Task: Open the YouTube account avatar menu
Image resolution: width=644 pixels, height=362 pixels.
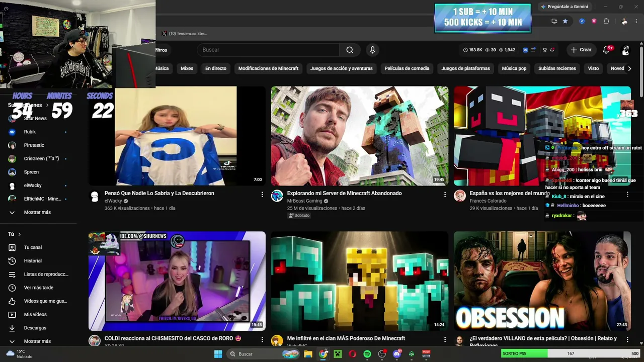Action: 625,50
